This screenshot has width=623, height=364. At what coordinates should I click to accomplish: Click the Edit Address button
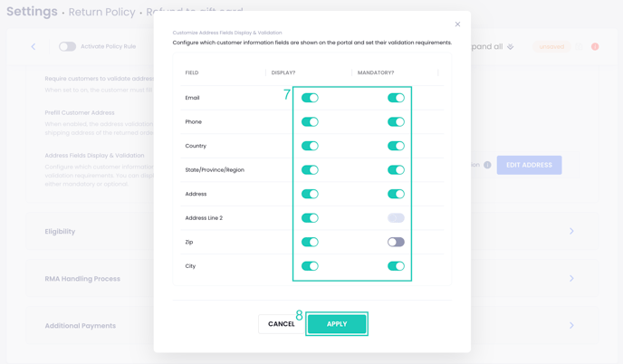pos(529,165)
